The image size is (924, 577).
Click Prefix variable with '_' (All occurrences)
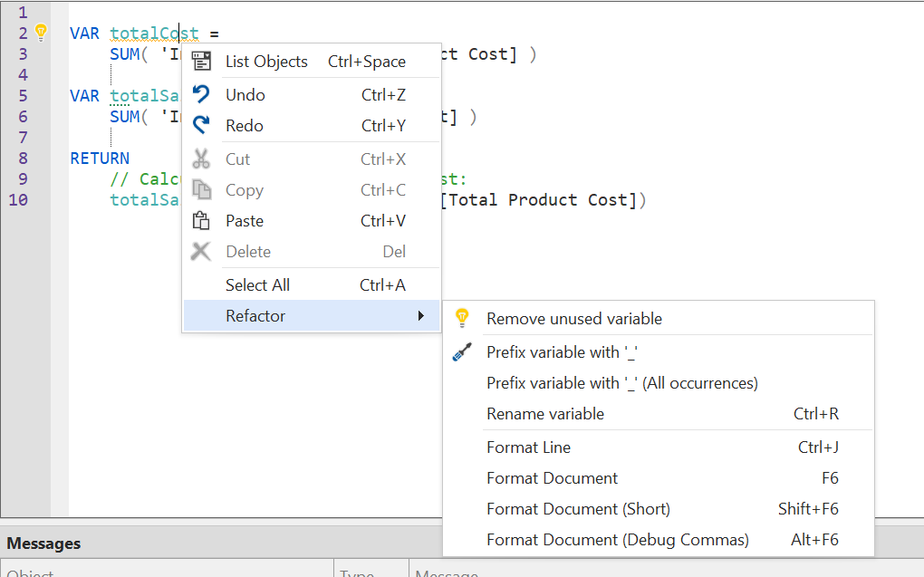[622, 382]
